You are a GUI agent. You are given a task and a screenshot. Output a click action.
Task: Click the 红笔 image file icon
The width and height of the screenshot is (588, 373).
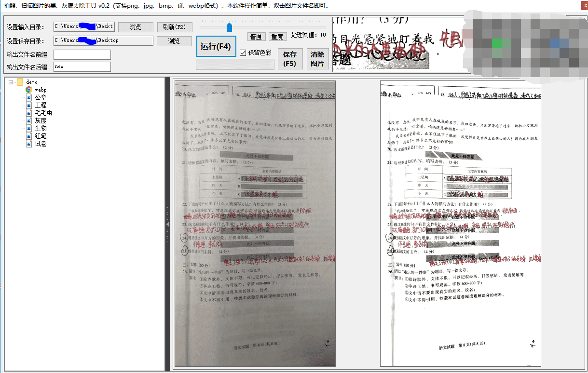coord(28,136)
